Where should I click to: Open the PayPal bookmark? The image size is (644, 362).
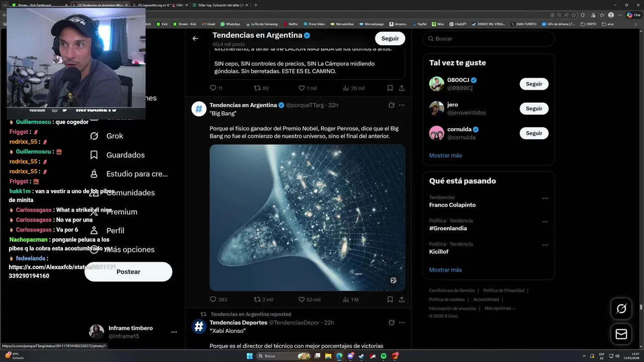[x=419, y=24]
